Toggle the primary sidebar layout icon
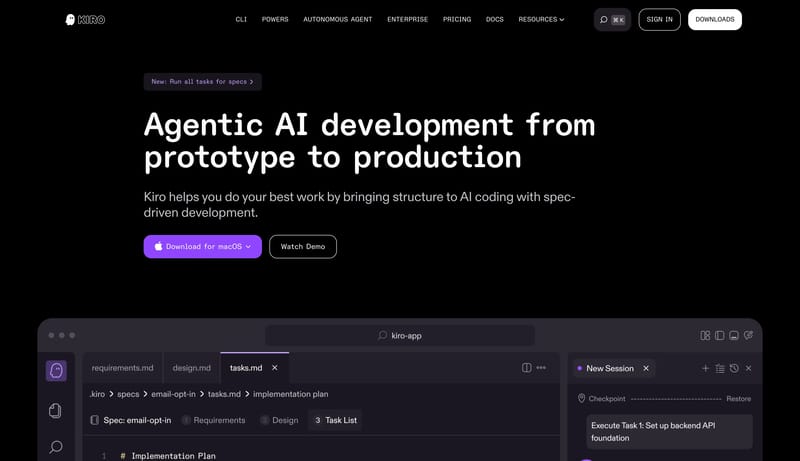Viewport: 800px width, 461px height. [719, 336]
